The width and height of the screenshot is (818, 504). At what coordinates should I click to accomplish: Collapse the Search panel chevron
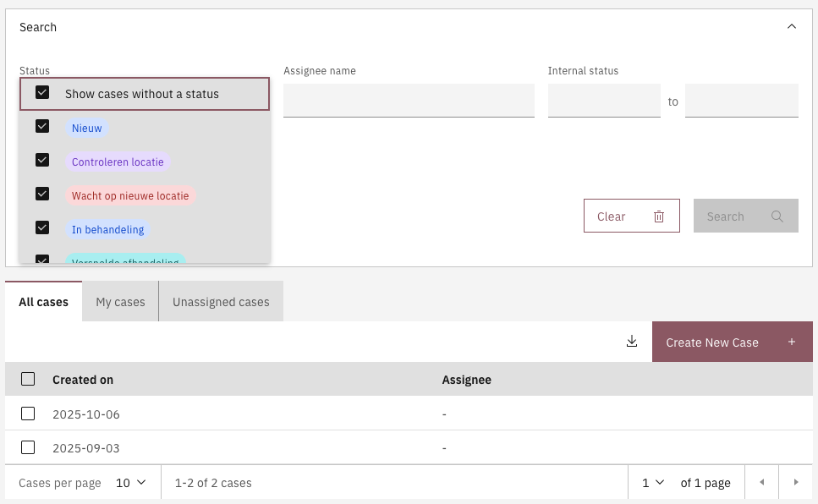click(x=792, y=27)
